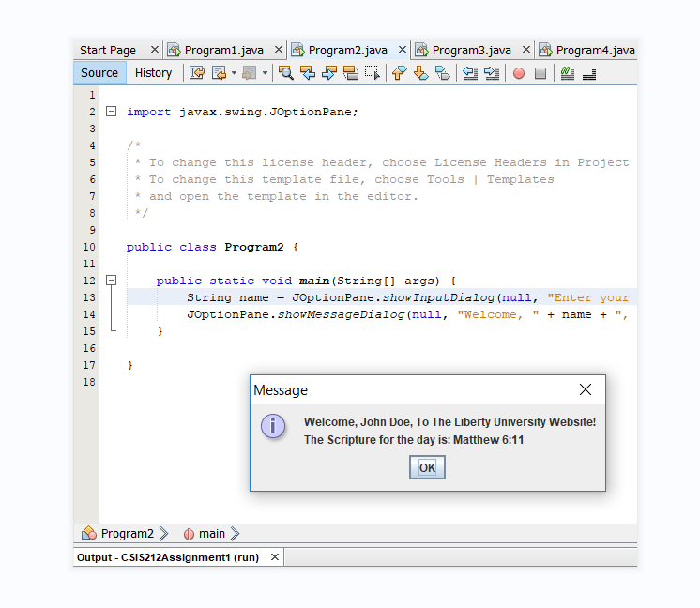The width and height of the screenshot is (700, 608).
Task: Switch to the History view
Action: click(x=154, y=73)
